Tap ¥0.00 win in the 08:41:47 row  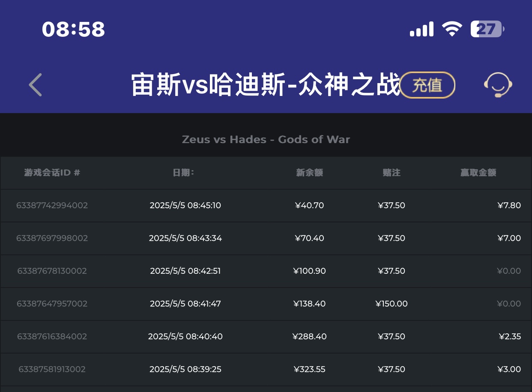coord(509,304)
